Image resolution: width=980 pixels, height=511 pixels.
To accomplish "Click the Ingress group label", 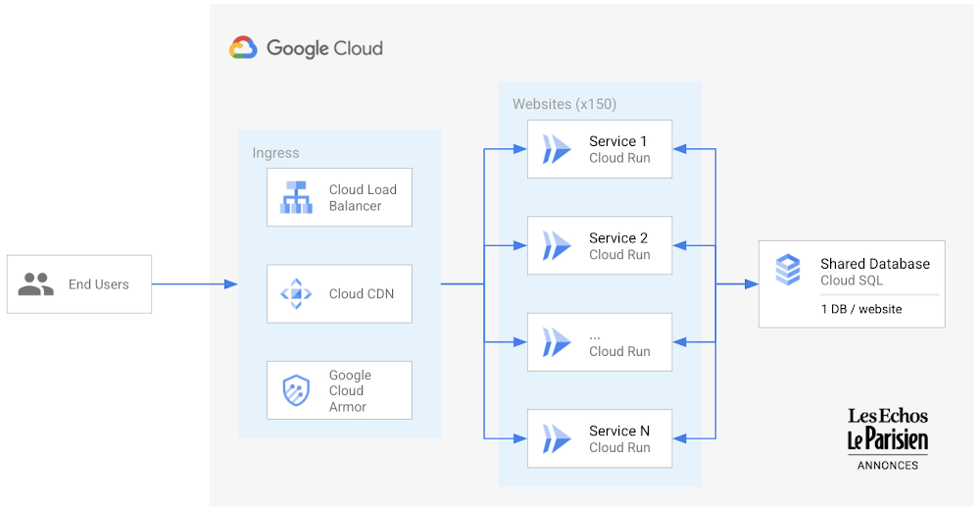I will pyautogui.click(x=275, y=153).
